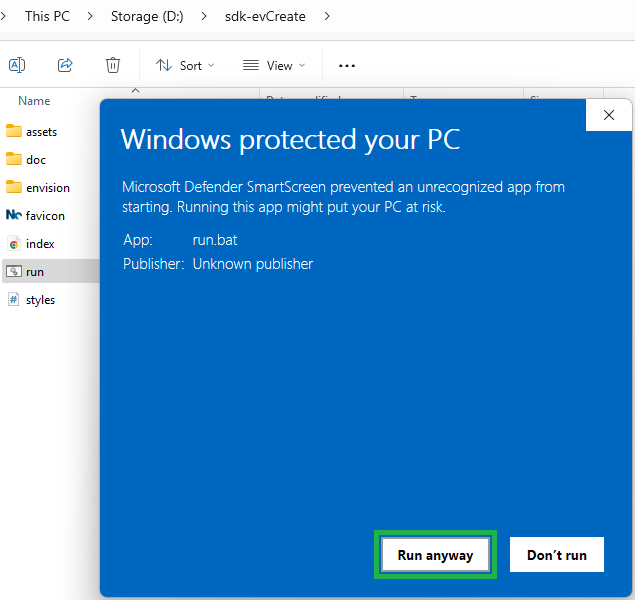Click the Don't run button
This screenshot has height=600, width=635.
tap(556, 555)
